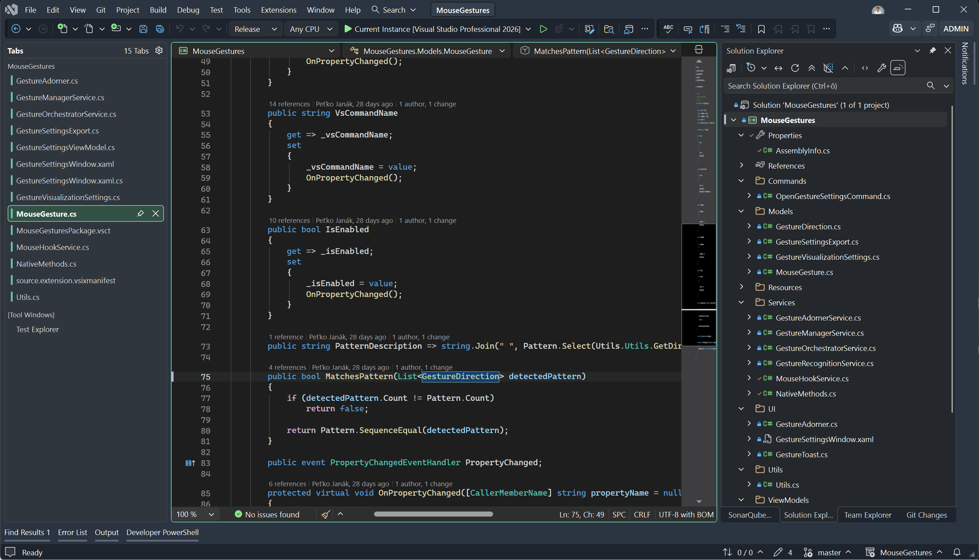The width and height of the screenshot is (979, 560).
Task: Switch to the Git Changes tab
Action: pos(926,515)
